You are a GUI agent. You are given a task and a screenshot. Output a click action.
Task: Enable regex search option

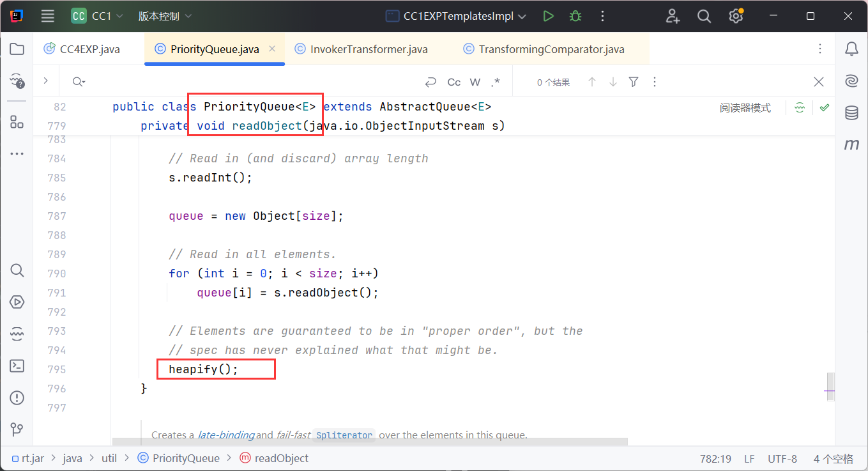[x=496, y=82]
